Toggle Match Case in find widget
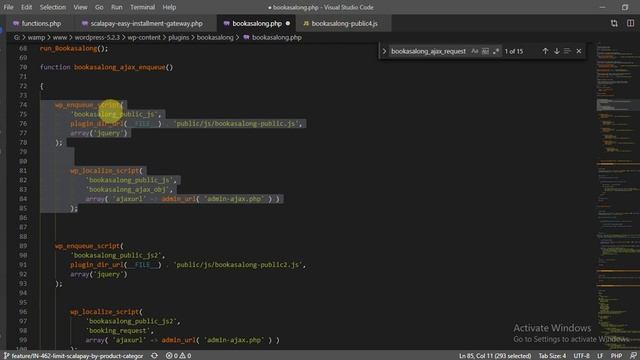This screenshot has height=360, width=640. click(x=474, y=51)
